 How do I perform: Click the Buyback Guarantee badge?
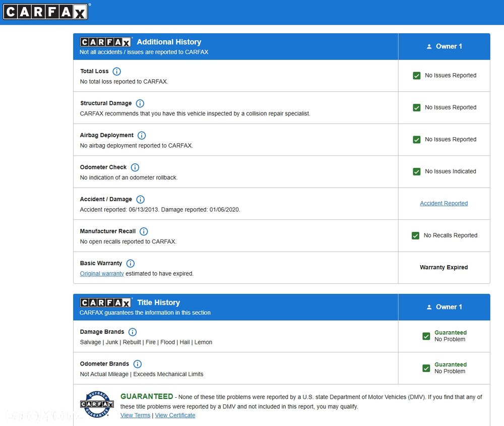pyautogui.click(x=96, y=404)
